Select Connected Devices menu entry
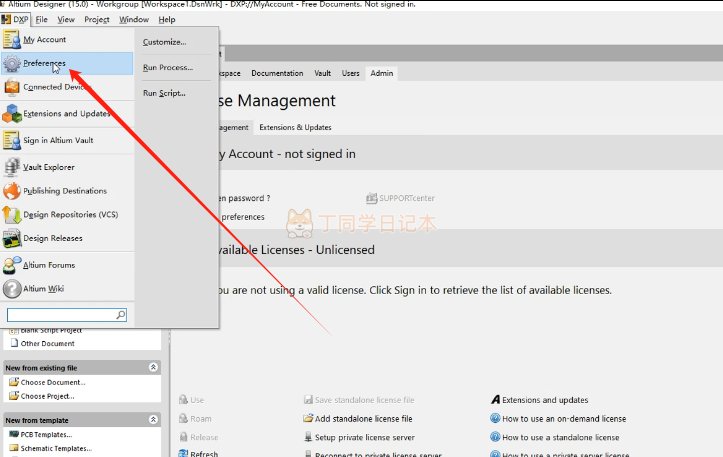The image size is (723, 457). coord(67,87)
